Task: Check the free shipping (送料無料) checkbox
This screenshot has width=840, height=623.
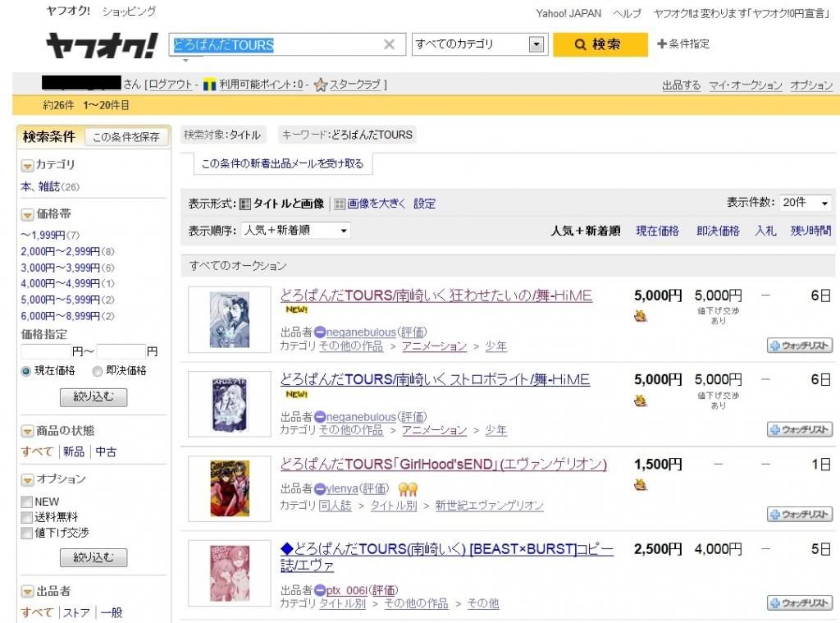Action: pyautogui.click(x=27, y=517)
